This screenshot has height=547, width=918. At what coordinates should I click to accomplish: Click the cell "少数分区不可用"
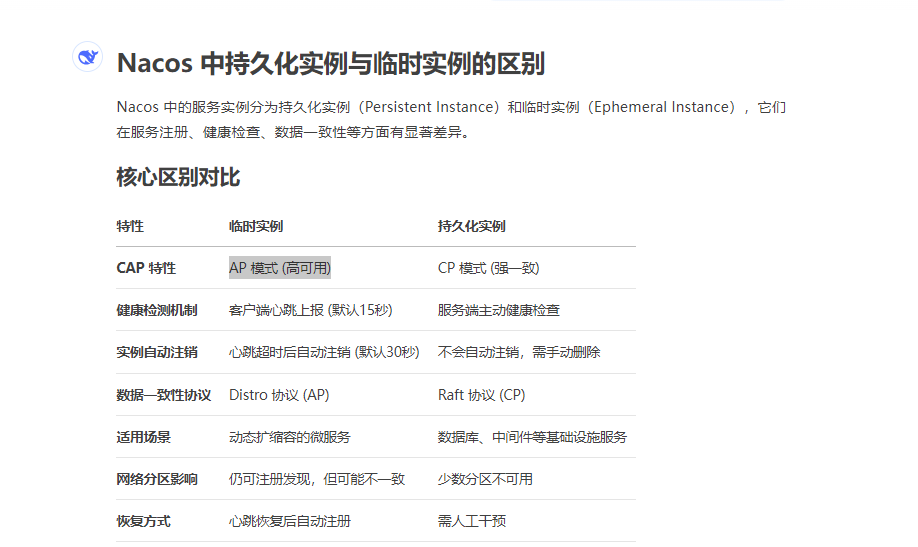pyautogui.click(x=485, y=480)
